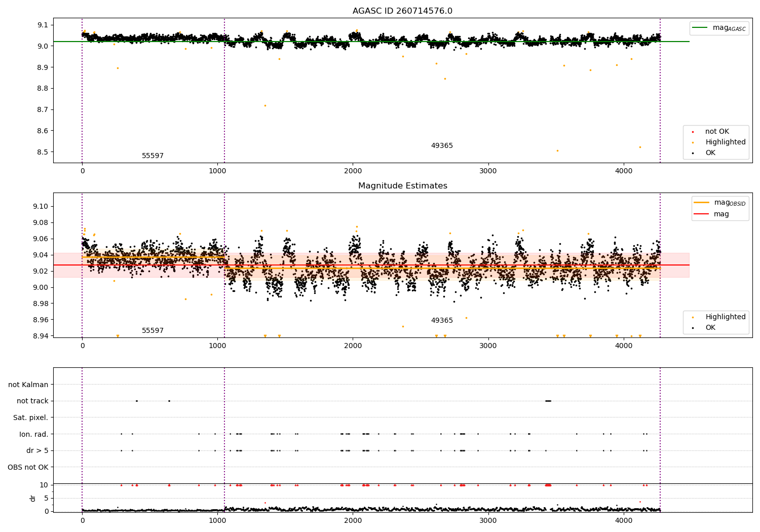Click the 1000 x-axis tick under the bottom plot

click(x=217, y=521)
